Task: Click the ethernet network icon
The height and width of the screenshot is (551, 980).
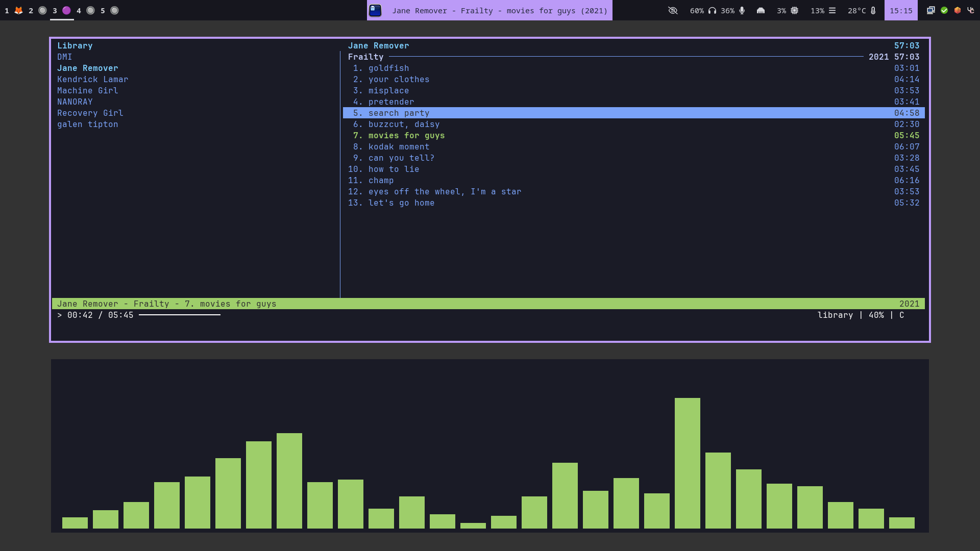Action: [761, 10]
